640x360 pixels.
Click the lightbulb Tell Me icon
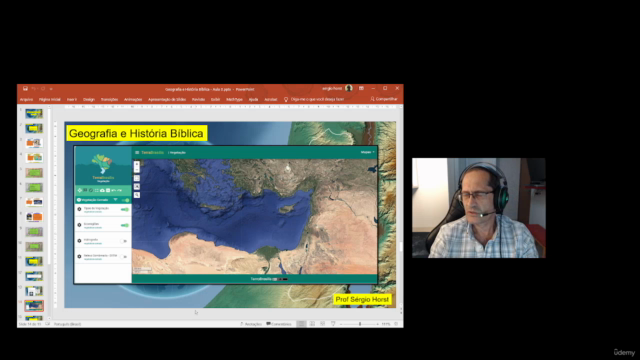[286, 99]
